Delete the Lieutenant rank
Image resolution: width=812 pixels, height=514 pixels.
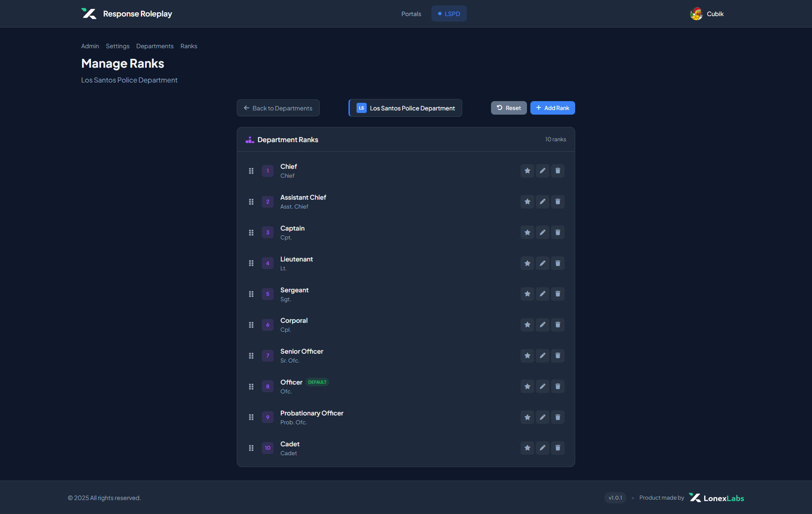point(558,263)
